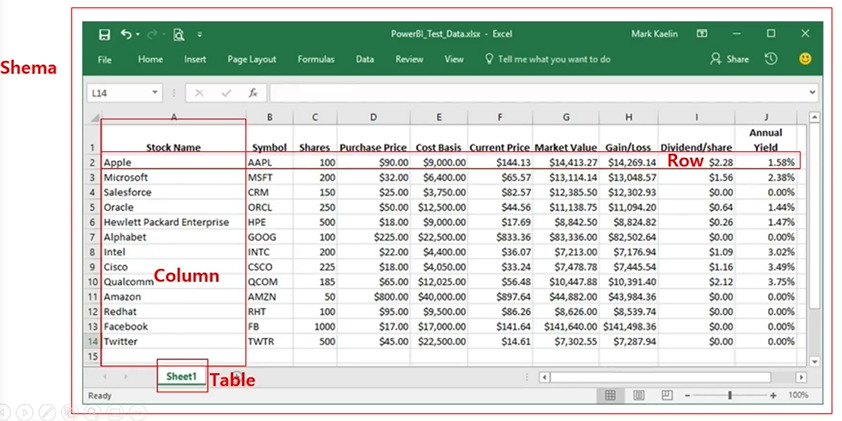Click the $800.00 purchase price cell
The height and width of the screenshot is (421, 842).
pos(374,296)
